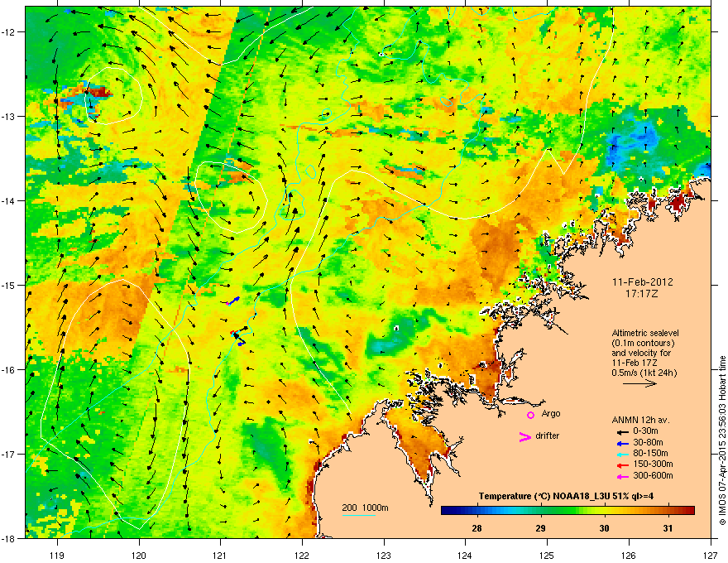Click latitude axis label -15
The image size is (728, 563).
[x=9, y=285]
